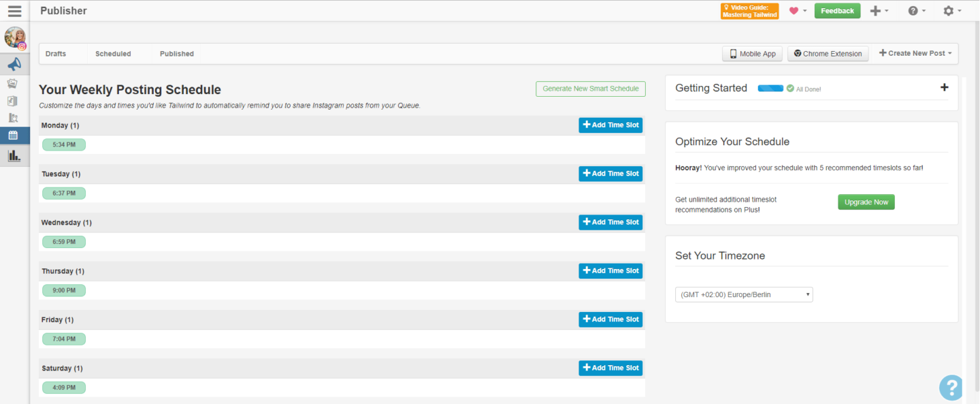Add a time slot for Monday
980x404 pixels.
click(x=610, y=125)
